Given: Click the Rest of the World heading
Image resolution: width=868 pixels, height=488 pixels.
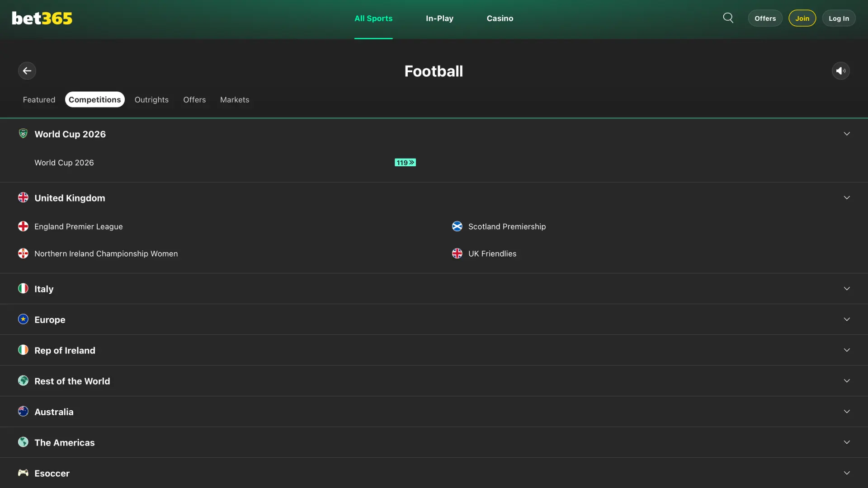Looking at the screenshot, I should (72, 381).
